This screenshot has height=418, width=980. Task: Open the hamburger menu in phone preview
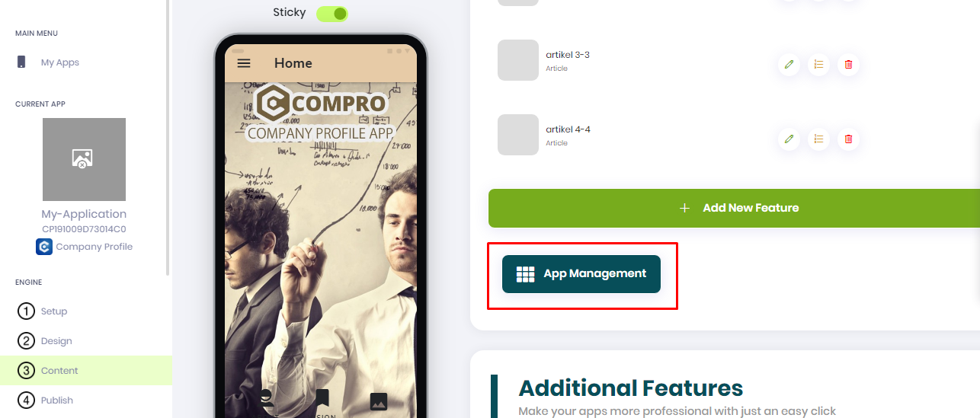244,63
